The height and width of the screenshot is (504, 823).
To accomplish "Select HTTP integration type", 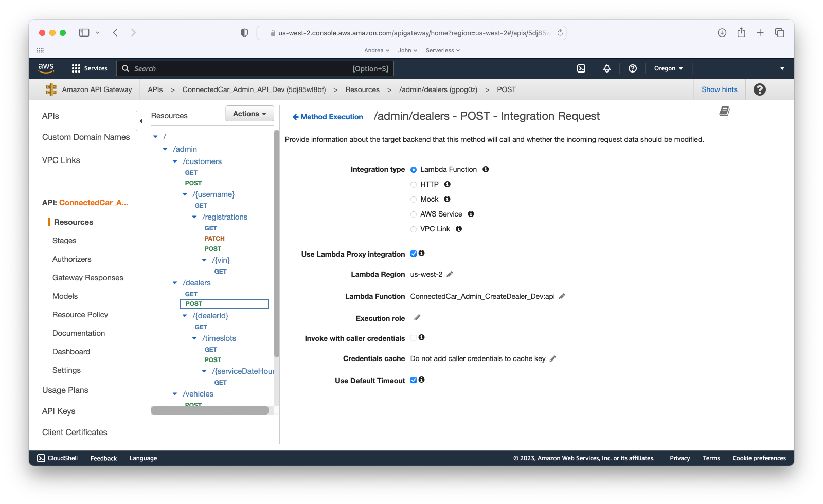I will click(x=414, y=185).
